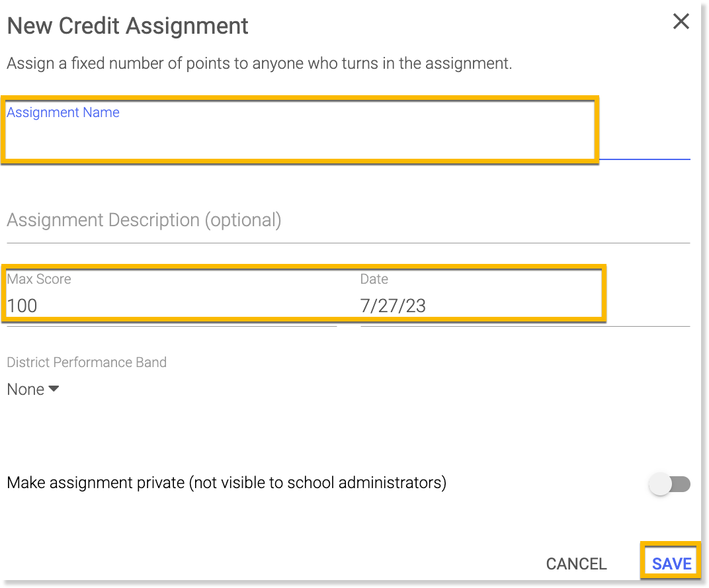Click the blue Assignment Name label
Screen dimensions: 709x588
click(63, 112)
